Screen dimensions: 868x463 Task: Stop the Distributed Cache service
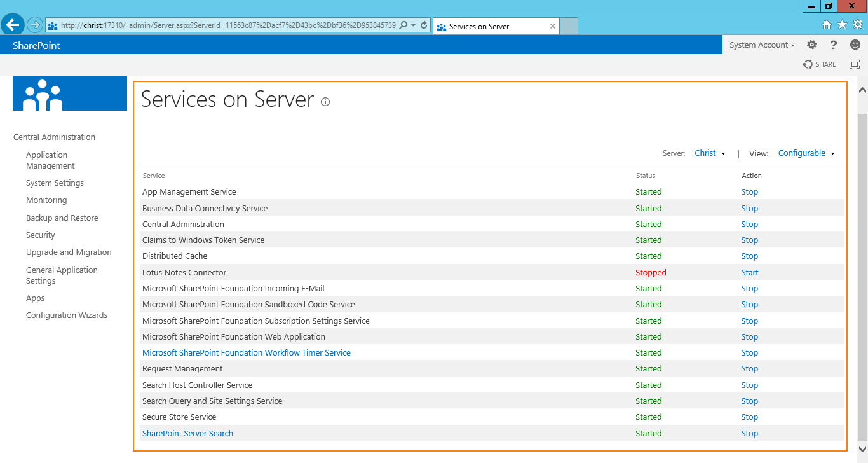click(750, 256)
